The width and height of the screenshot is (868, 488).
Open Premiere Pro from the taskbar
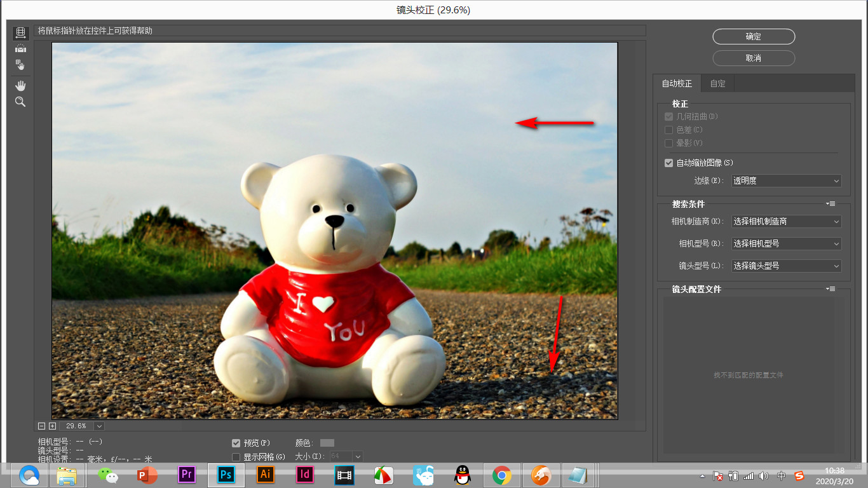[x=187, y=475]
